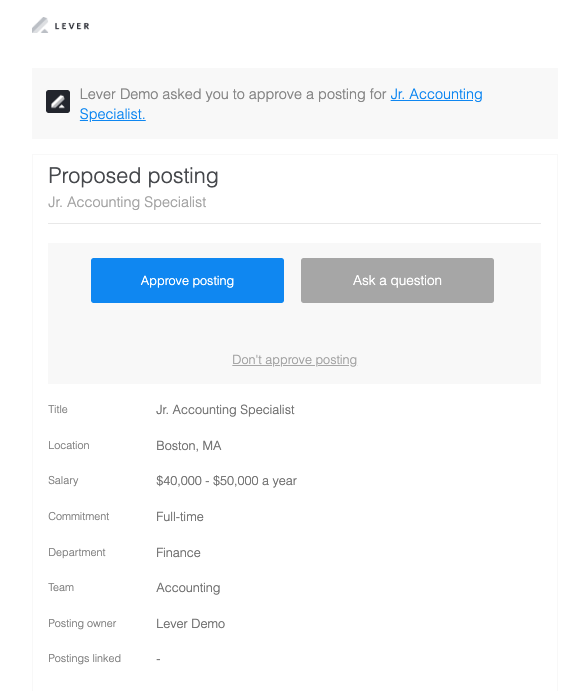Click the Salary field label

coord(63,480)
